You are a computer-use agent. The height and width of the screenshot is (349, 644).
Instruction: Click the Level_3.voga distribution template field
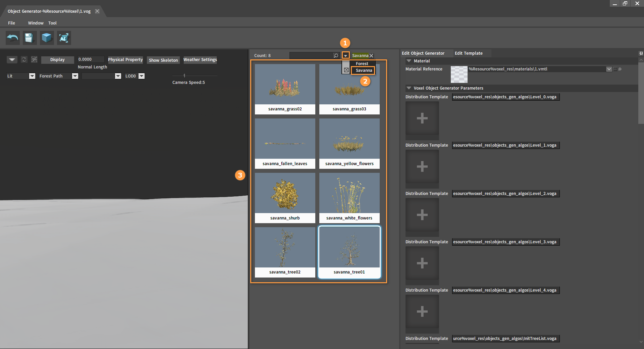coord(505,242)
